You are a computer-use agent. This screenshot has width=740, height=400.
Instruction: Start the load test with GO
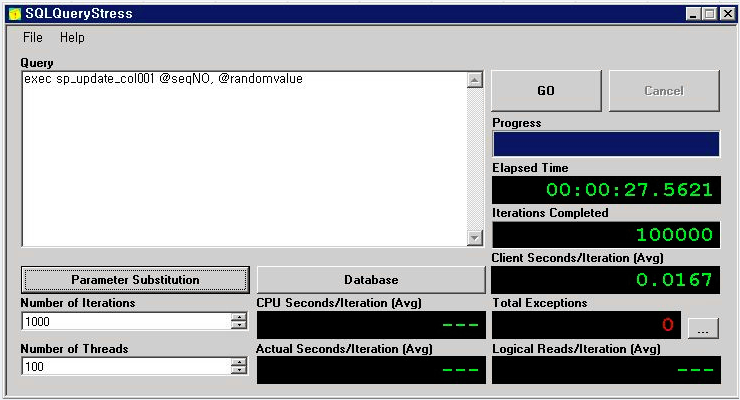[546, 91]
